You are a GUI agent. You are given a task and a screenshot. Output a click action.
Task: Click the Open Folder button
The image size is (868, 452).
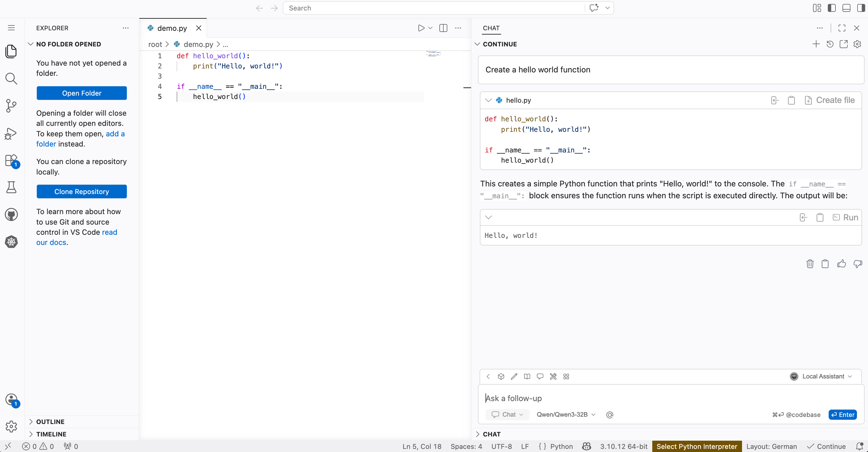click(82, 93)
